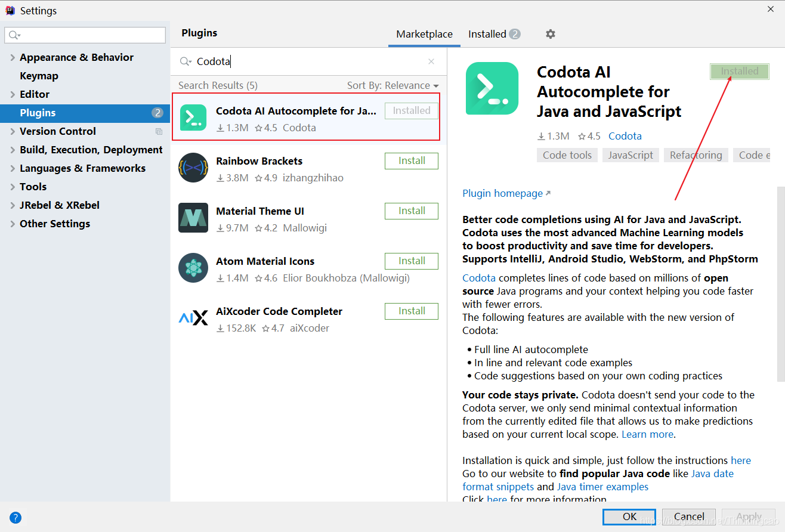Open the Plugin homepage link
785x532 pixels.
(506, 193)
